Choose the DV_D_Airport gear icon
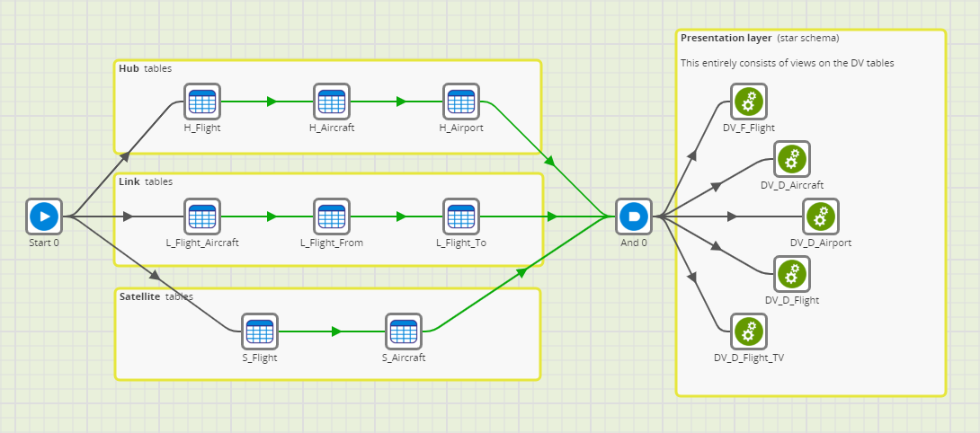The width and height of the screenshot is (980, 433). 821,216
